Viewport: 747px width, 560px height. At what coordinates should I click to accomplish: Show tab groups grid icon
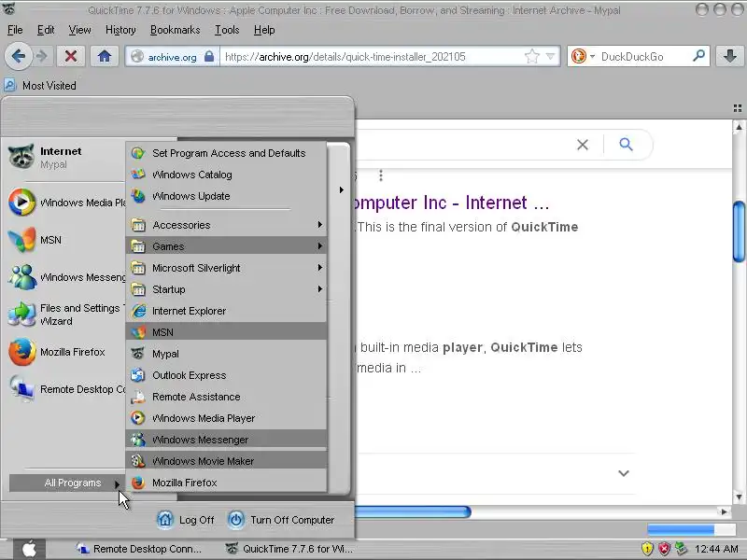(x=738, y=108)
